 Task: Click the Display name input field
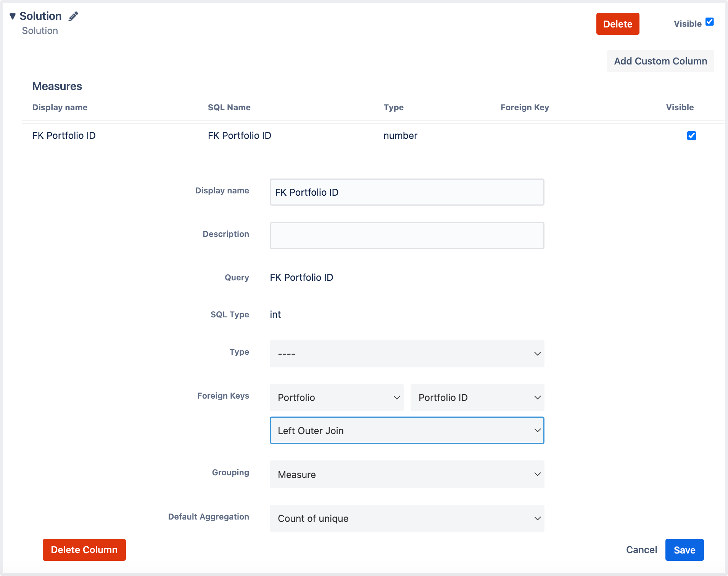(x=407, y=192)
